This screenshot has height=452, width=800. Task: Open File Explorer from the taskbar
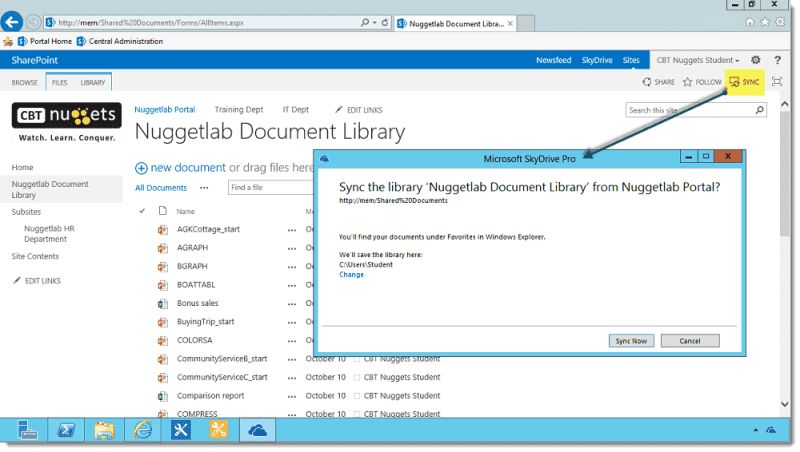(105, 431)
